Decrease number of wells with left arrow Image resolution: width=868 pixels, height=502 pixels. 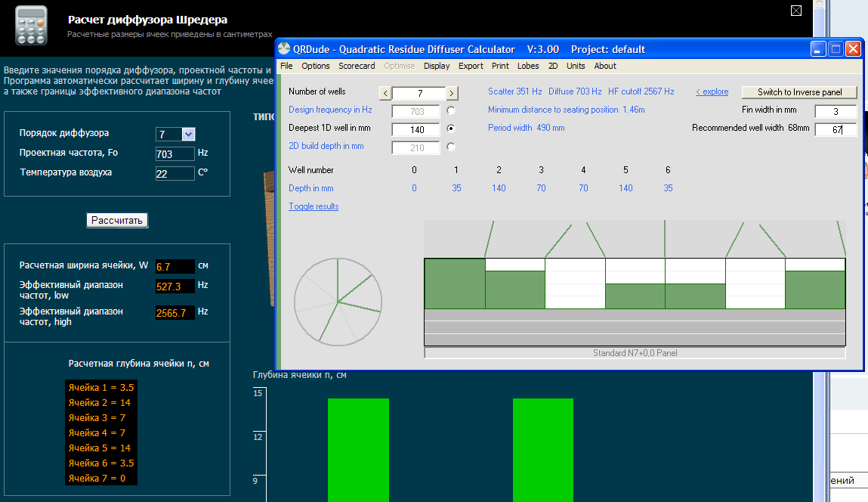385,93
